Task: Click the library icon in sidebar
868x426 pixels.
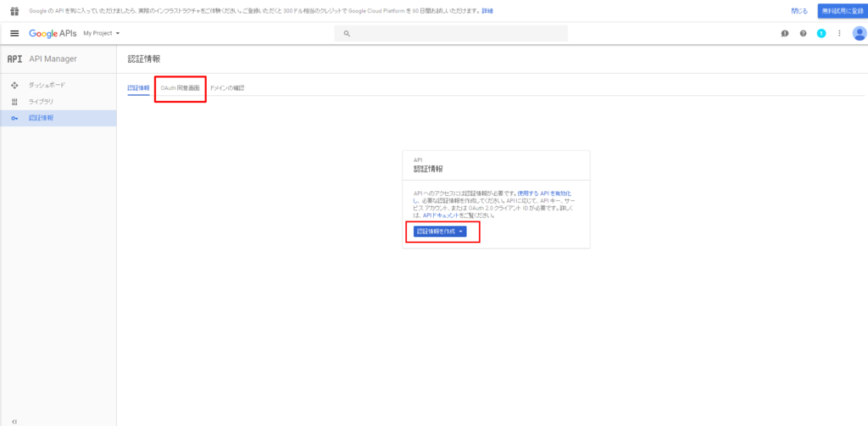Action: pos(15,101)
